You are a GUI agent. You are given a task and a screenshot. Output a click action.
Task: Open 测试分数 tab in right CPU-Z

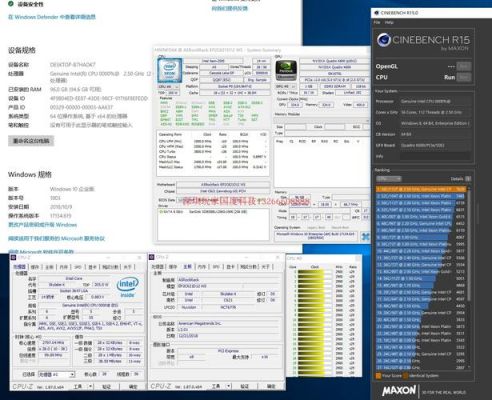tap(248, 267)
